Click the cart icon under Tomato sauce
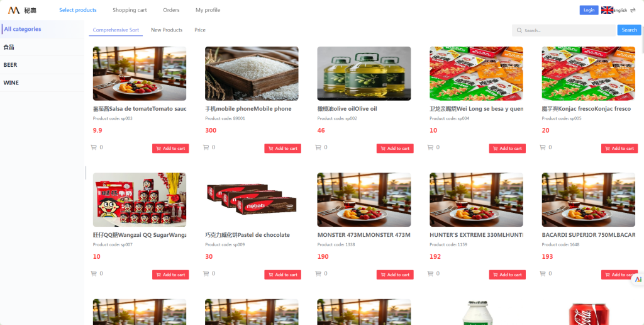 93,147
